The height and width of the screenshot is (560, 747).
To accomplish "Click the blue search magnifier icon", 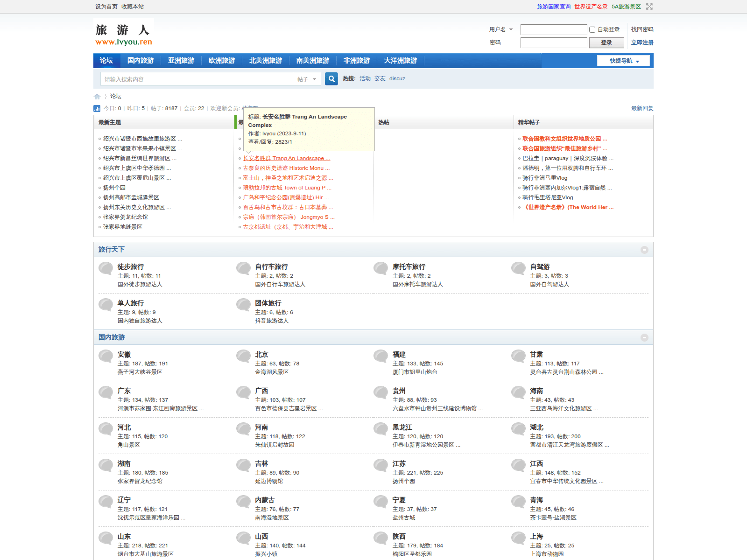I will (x=331, y=79).
